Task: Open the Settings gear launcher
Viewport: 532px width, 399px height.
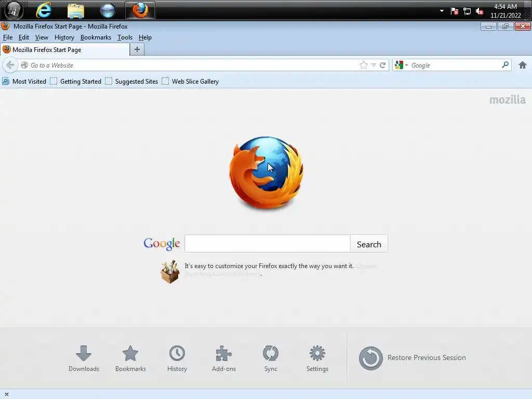Action: pos(317,358)
